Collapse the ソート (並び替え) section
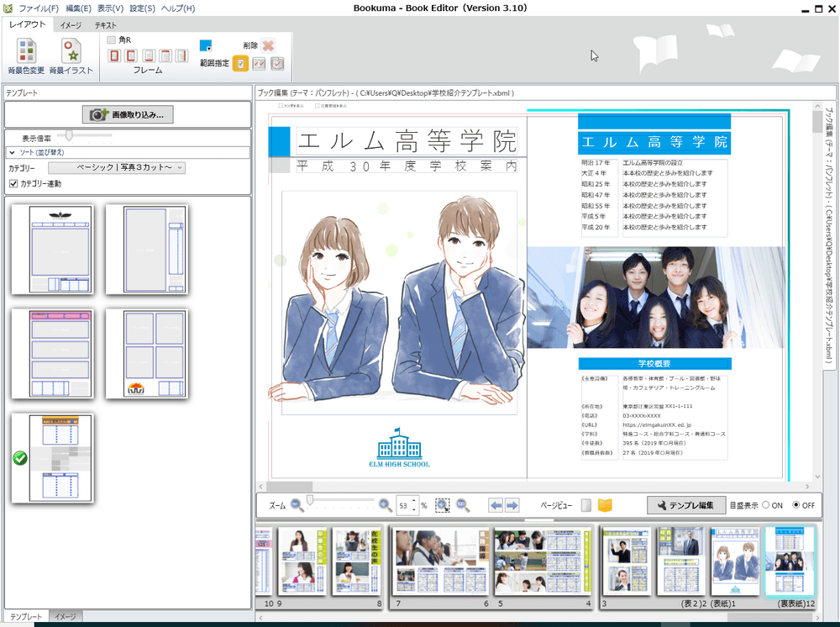Image resolution: width=840 pixels, height=627 pixels. (13, 152)
